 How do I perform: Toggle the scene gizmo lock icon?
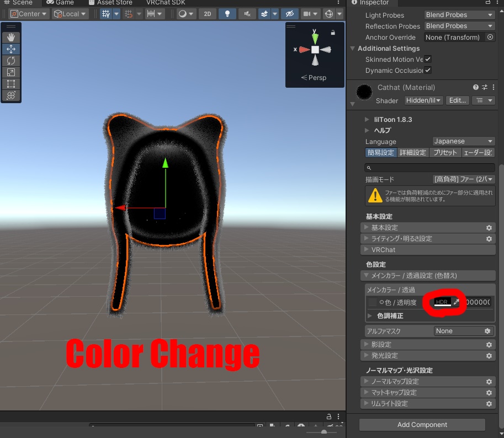point(333,33)
